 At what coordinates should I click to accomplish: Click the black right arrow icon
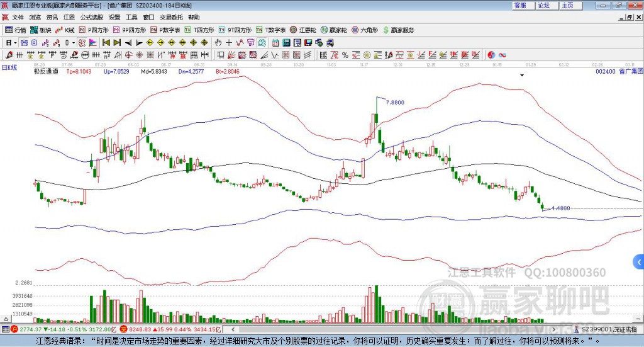(x=139, y=43)
